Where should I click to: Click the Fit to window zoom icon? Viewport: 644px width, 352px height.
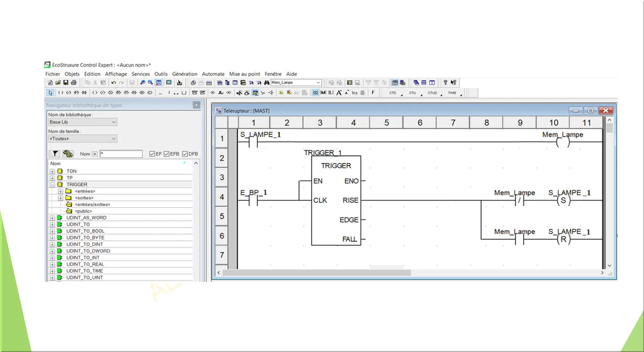click(159, 83)
